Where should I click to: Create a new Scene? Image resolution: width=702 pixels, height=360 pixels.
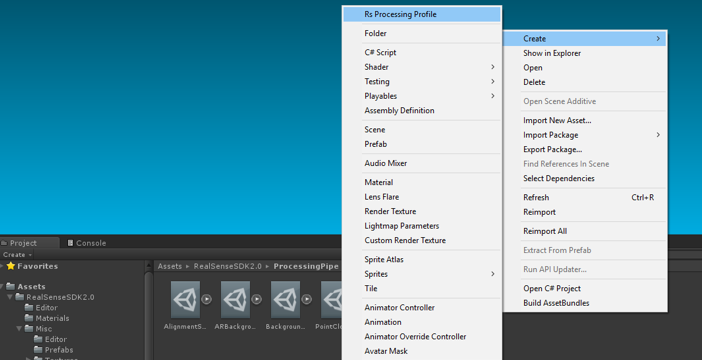coord(422,129)
